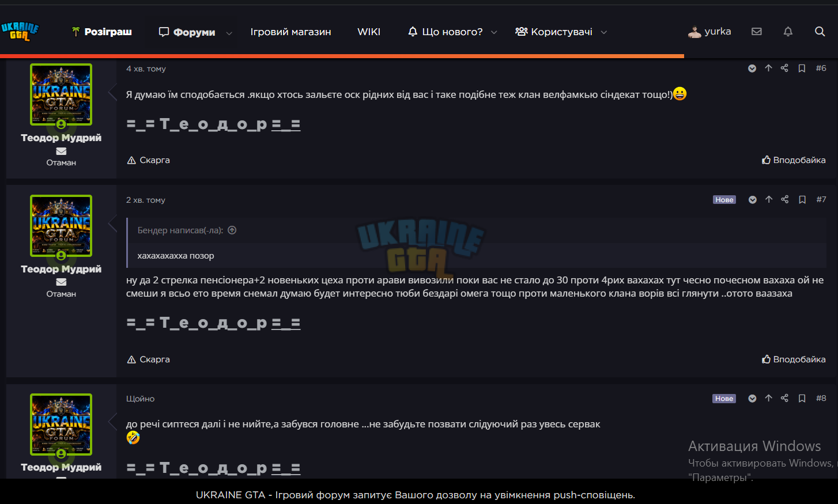This screenshot has width=838, height=504.
Task: Click the "Бендер написав(-ла):" quote header
Action: tap(180, 230)
